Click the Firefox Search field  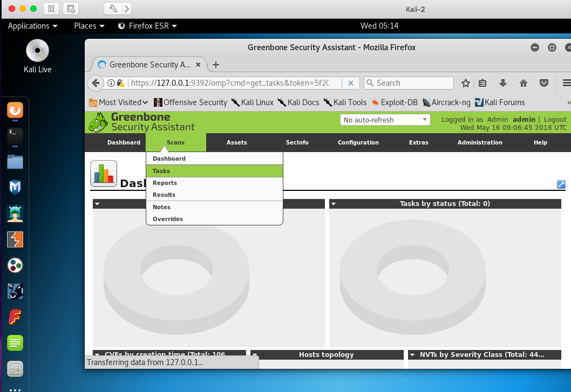tap(409, 83)
